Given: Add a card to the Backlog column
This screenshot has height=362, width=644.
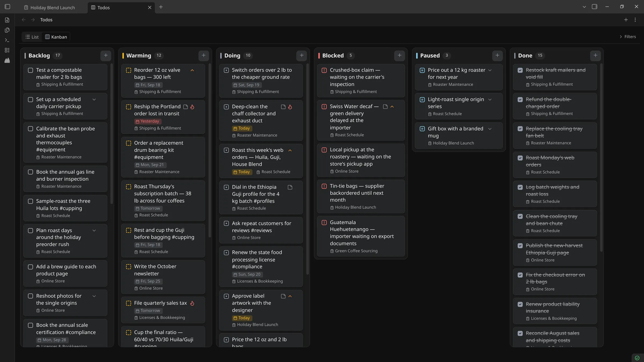Looking at the screenshot, I should (x=106, y=56).
